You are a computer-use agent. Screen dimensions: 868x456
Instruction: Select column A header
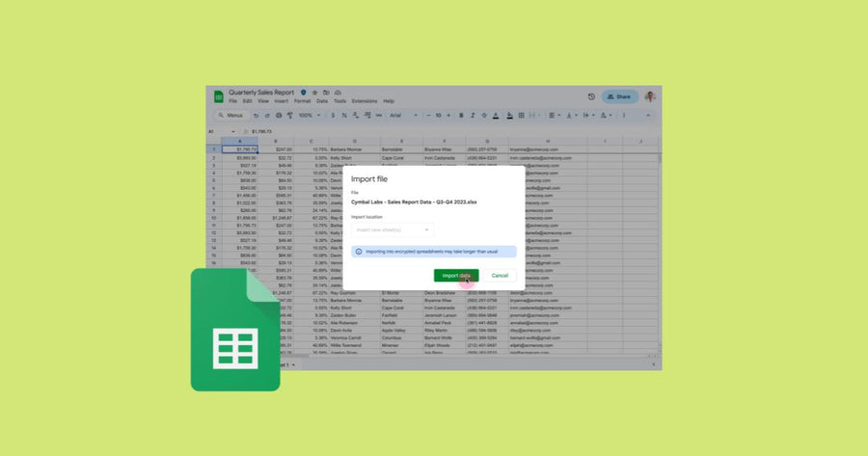(240, 142)
